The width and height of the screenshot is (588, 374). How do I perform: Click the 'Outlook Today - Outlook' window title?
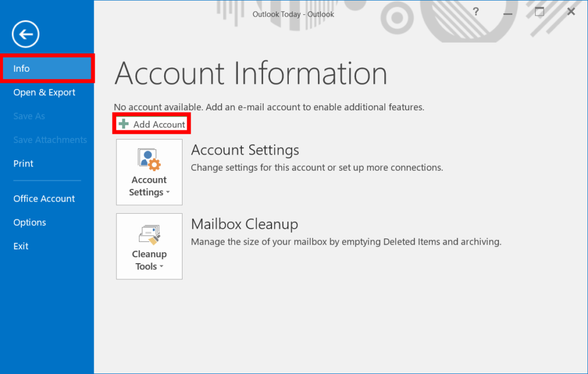point(293,14)
